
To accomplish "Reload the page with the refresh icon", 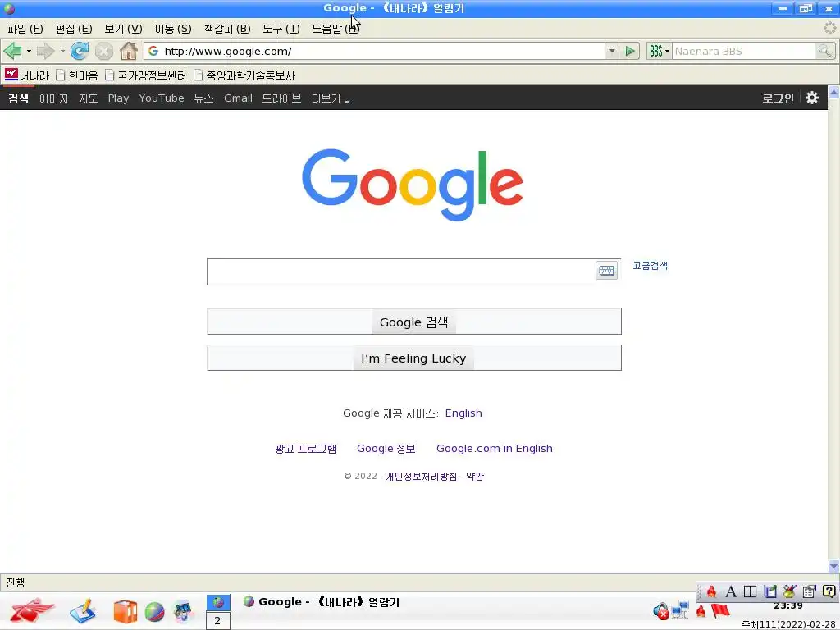I will coord(80,52).
